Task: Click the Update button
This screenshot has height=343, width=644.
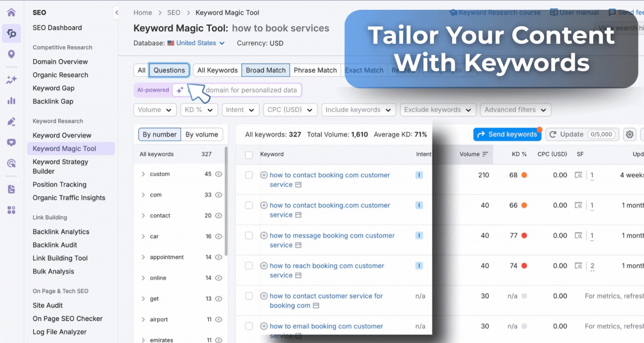Action: [582, 134]
